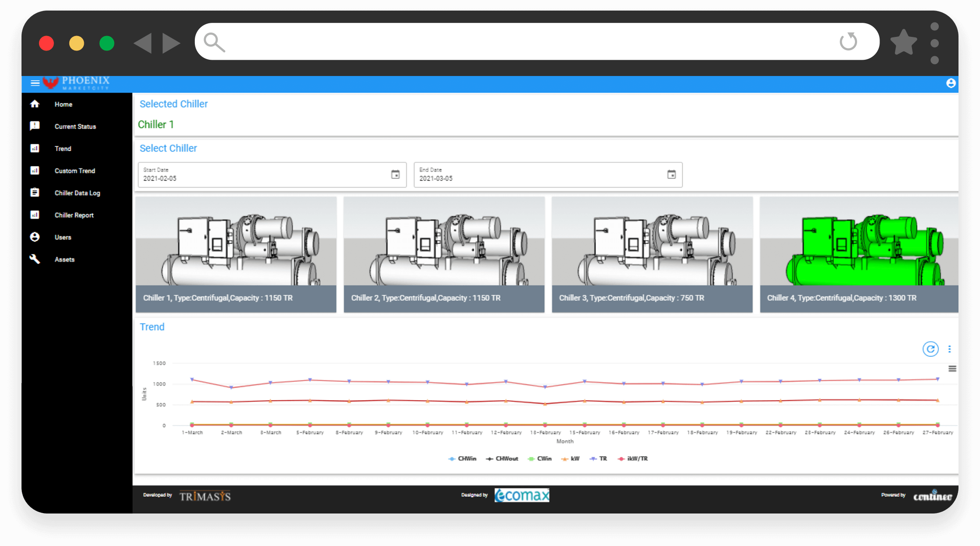Viewport: 980px width, 546px height.
Task: Click the TR data point at 27-February
Action: tap(937, 379)
